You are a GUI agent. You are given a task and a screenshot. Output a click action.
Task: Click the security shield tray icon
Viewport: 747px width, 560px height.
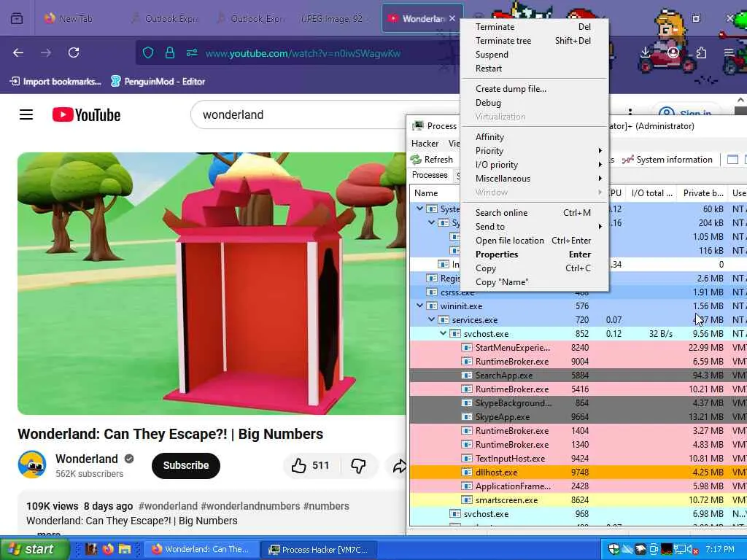[x=614, y=549]
